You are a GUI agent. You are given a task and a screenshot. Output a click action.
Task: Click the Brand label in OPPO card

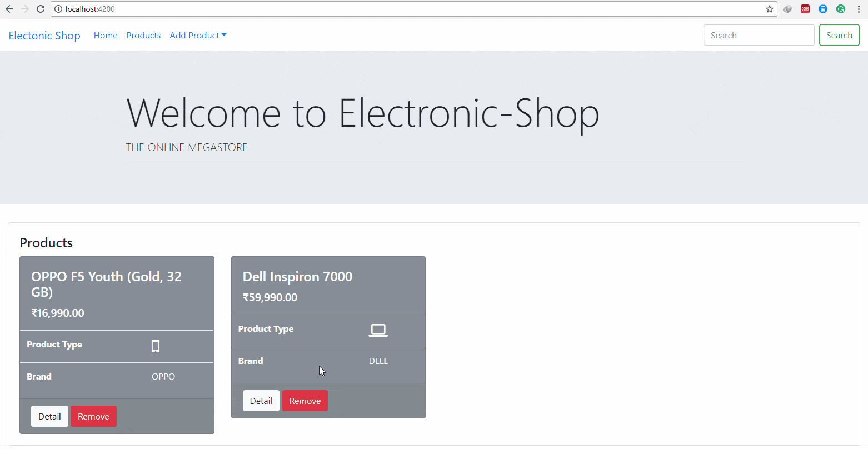pos(39,376)
